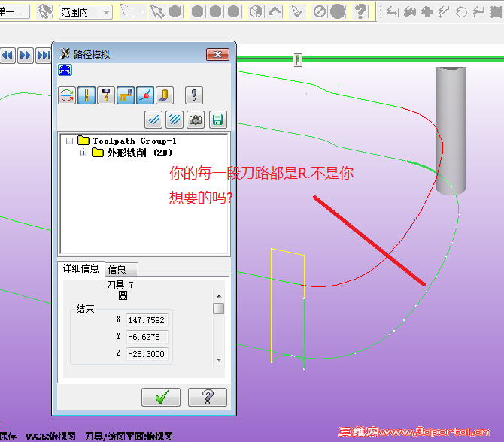Close the 路径模拟 dialog
This screenshot has width=504, height=442.
tap(217, 55)
